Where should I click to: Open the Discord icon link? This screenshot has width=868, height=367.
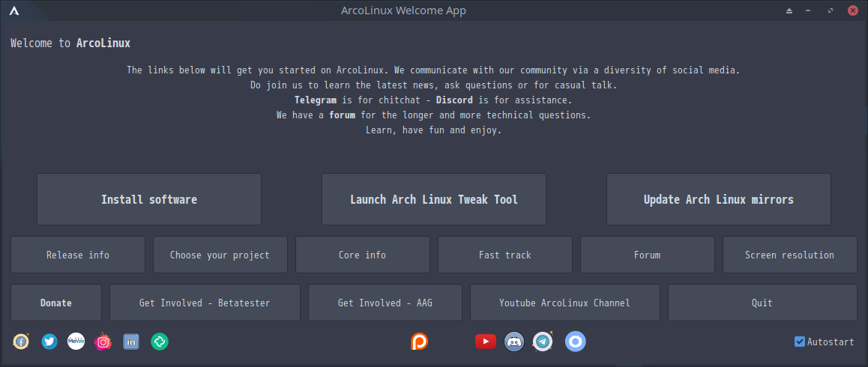pyautogui.click(x=514, y=342)
